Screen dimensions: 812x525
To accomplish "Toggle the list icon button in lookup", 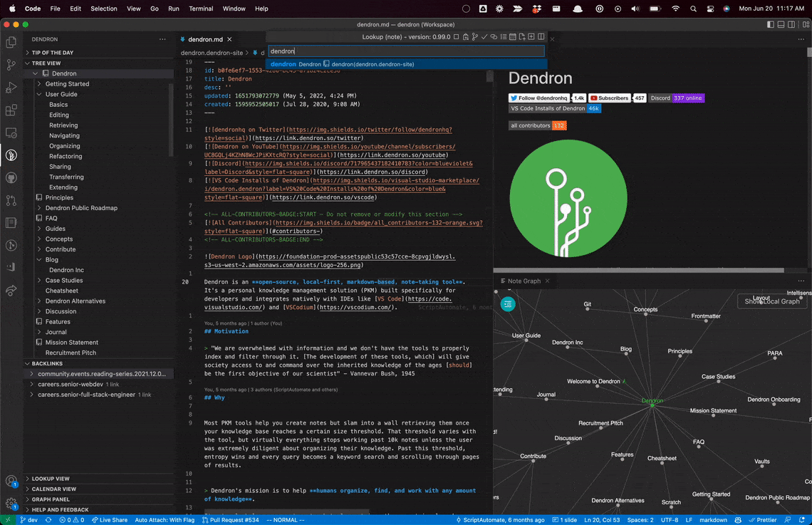I will click(x=504, y=37).
